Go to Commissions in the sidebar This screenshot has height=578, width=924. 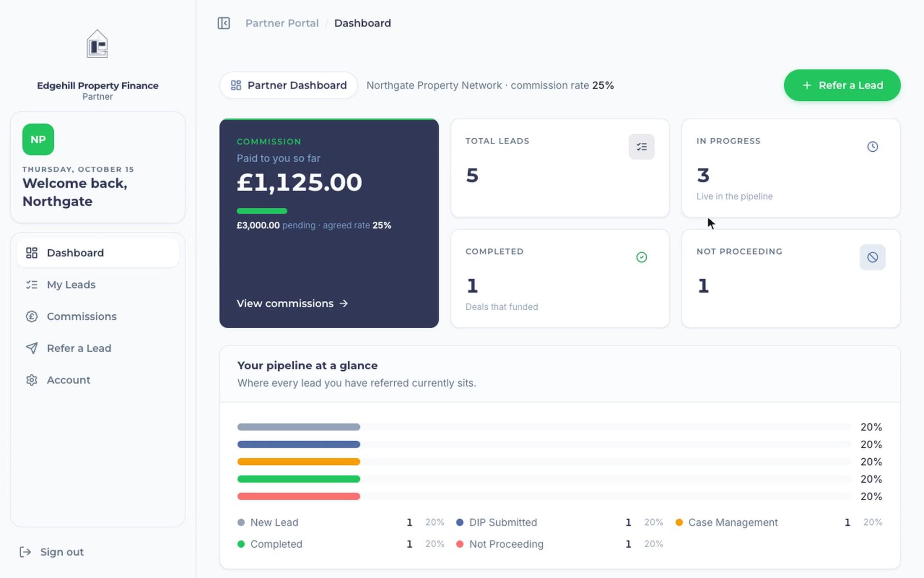pyautogui.click(x=98, y=317)
